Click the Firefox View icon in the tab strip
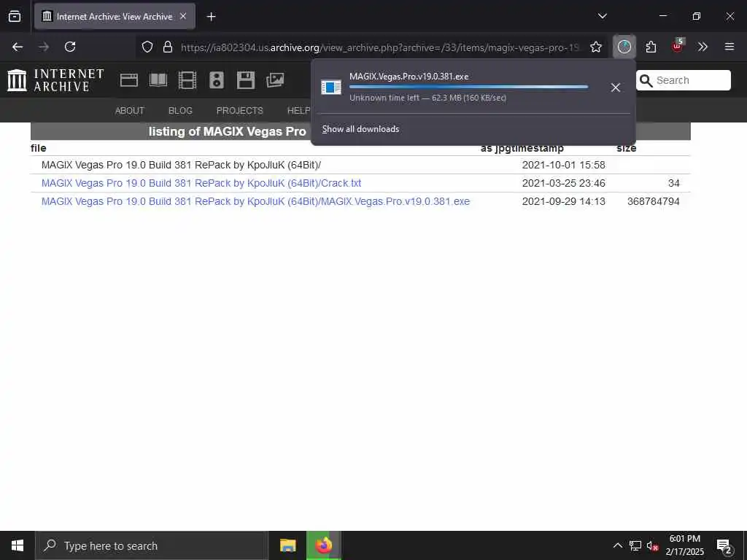 pos(15,16)
